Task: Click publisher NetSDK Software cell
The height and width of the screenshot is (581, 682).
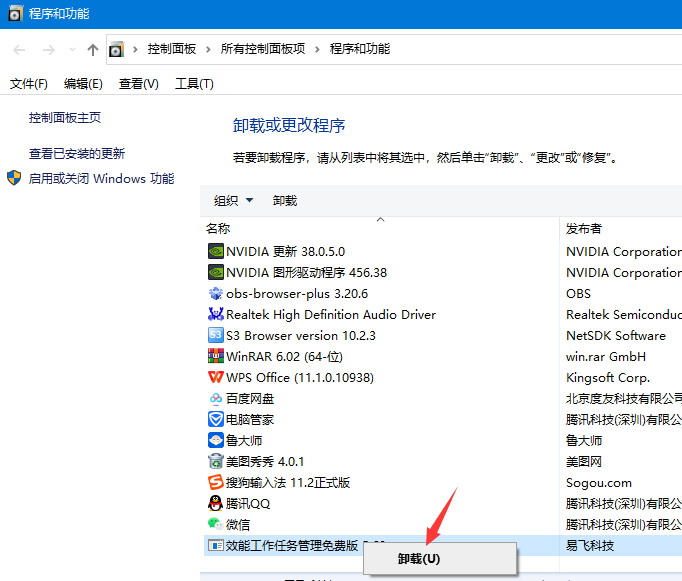Action: click(x=615, y=336)
